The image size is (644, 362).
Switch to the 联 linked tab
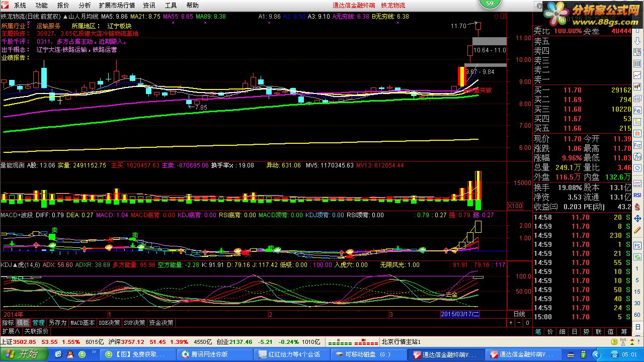[x=599, y=331]
